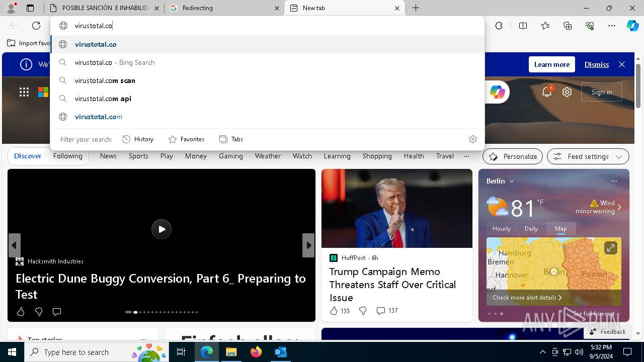This screenshot has height=362, width=644.
Task: Refresh the page with the reload icon
Action: (x=36, y=26)
